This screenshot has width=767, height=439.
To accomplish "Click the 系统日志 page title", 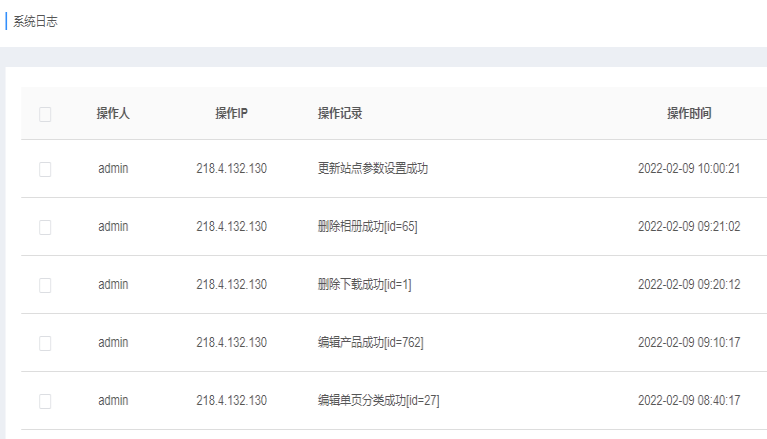I will click(x=35, y=22).
